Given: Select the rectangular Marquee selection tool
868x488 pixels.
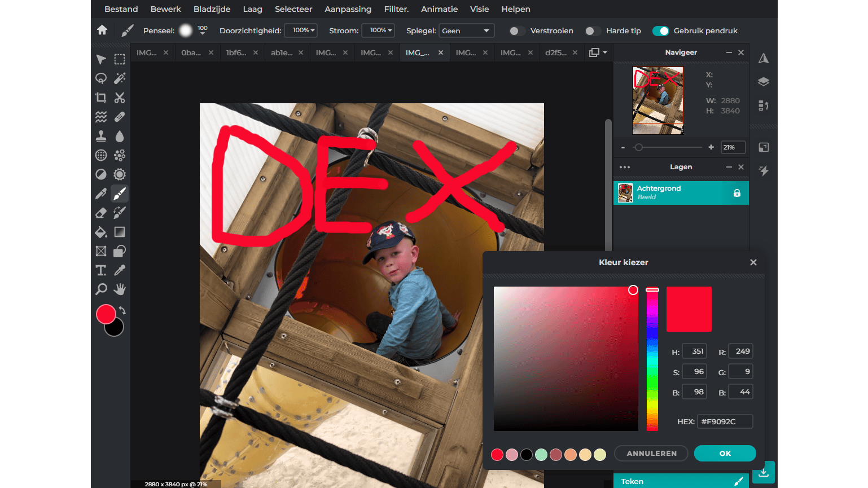Looking at the screenshot, I should (120, 59).
